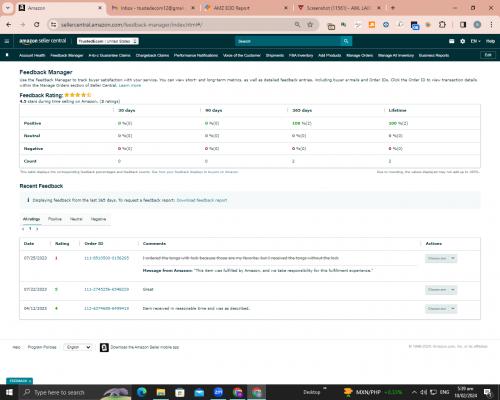Viewport: 500px width, 400px height.
Task: Go back with the browser back arrow
Action: click(x=9, y=25)
